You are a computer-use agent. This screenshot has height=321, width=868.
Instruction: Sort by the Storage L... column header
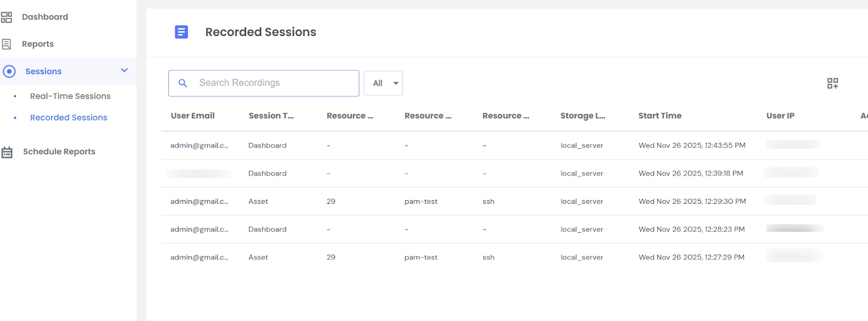(x=583, y=116)
